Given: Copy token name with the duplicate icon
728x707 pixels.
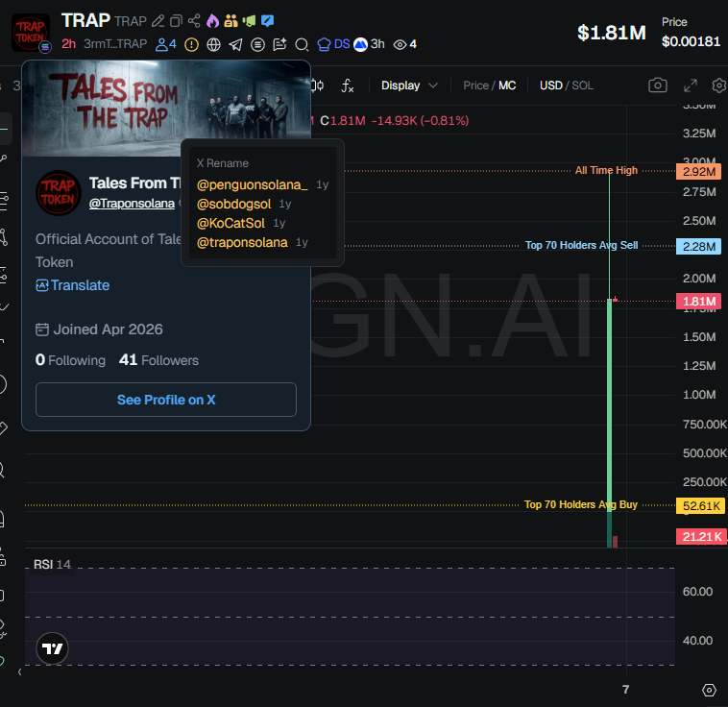Looking at the screenshot, I should [176, 21].
